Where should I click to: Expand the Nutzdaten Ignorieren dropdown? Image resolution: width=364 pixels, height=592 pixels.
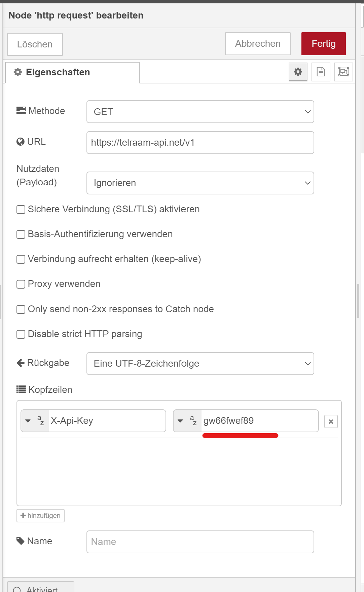click(x=200, y=183)
